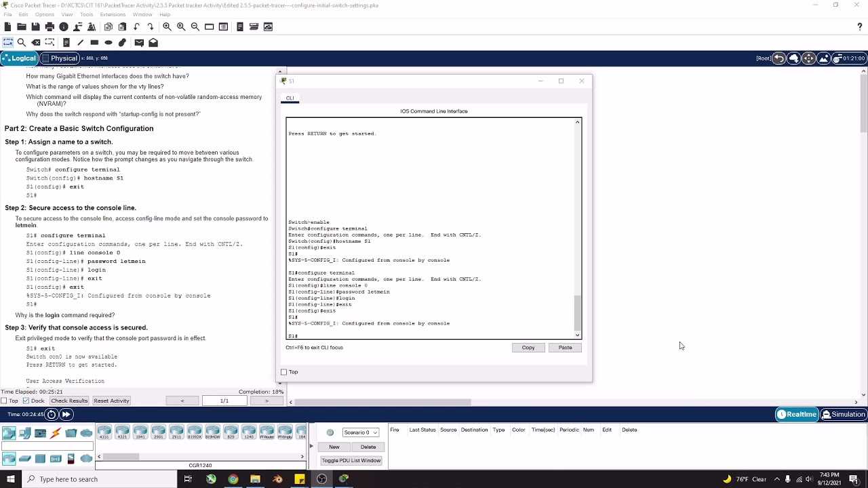Click the Zoom Out magnifier icon
Image resolution: width=868 pixels, height=488 pixels.
pyautogui.click(x=195, y=26)
